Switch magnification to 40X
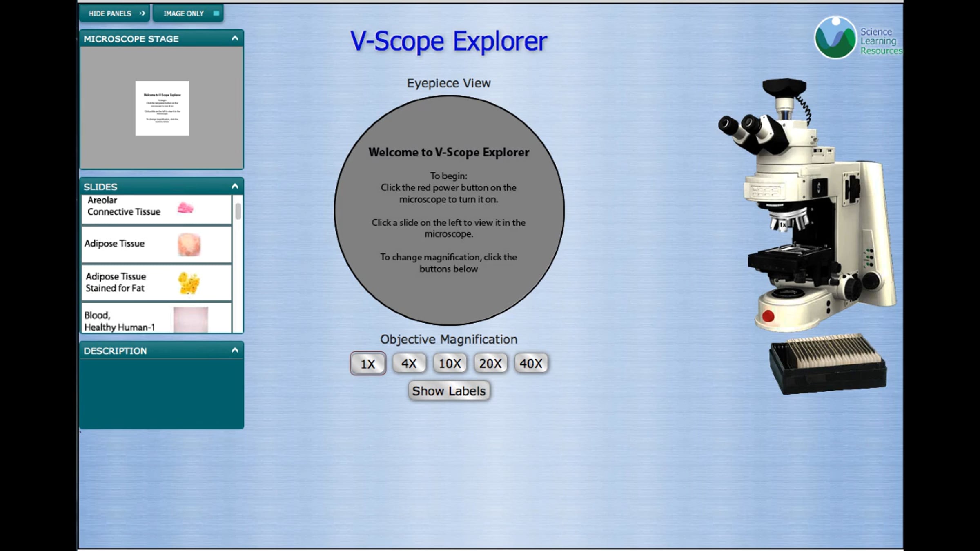Screen dimensions: 980x551 coord(531,363)
